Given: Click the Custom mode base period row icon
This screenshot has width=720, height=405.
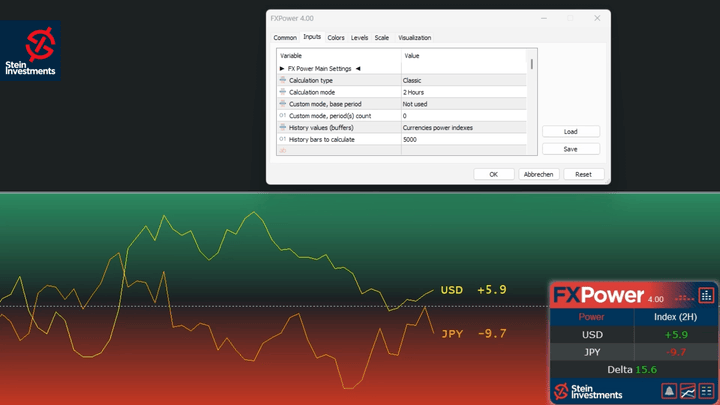Looking at the screenshot, I should click(283, 104).
